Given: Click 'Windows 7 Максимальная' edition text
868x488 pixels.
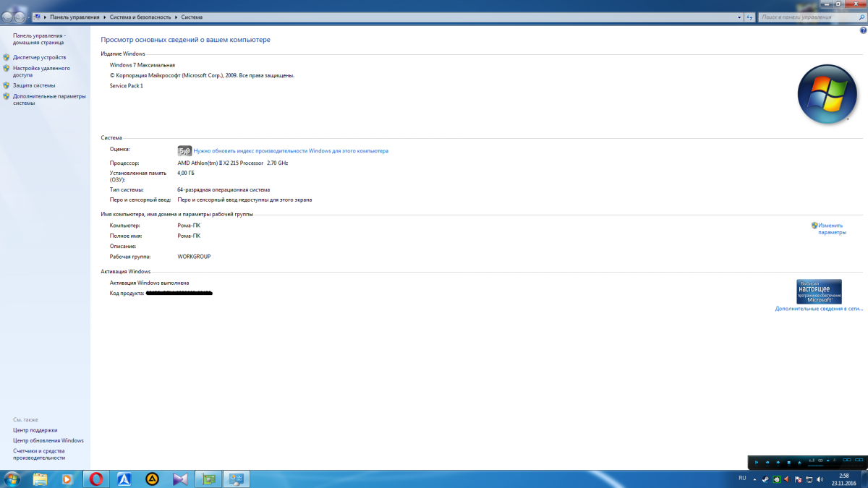Looking at the screenshot, I should pyautogui.click(x=142, y=65).
